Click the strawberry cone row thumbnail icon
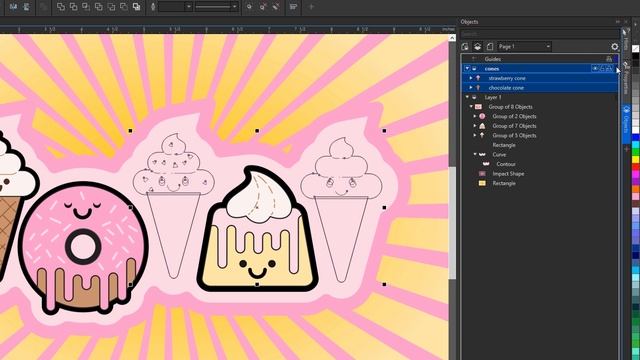 (478, 78)
